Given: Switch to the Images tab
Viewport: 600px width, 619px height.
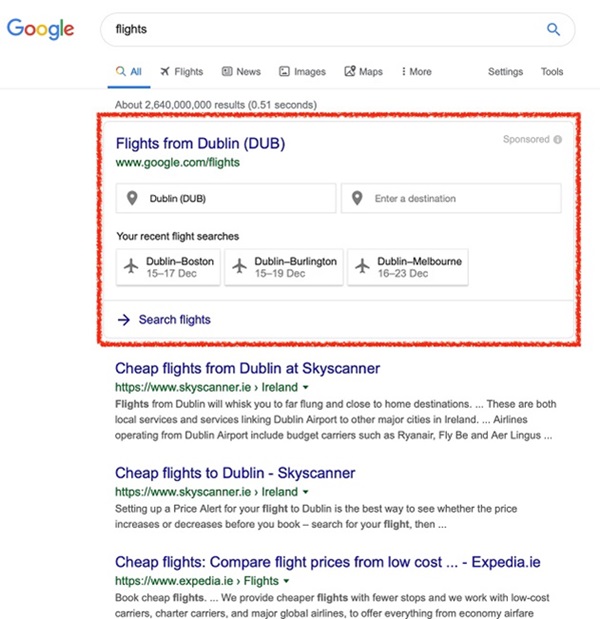Looking at the screenshot, I should tap(302, 72).
